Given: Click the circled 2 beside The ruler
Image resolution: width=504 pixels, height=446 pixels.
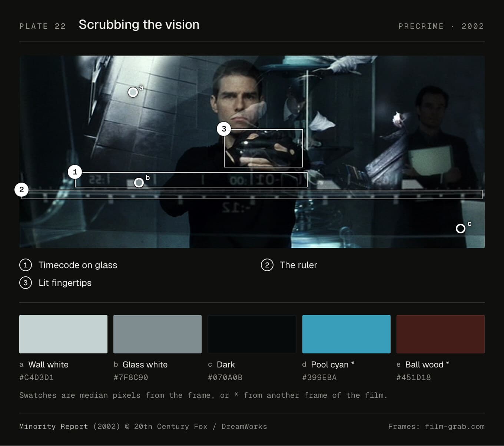Looking at the screenshot, I should click(267, 265).
